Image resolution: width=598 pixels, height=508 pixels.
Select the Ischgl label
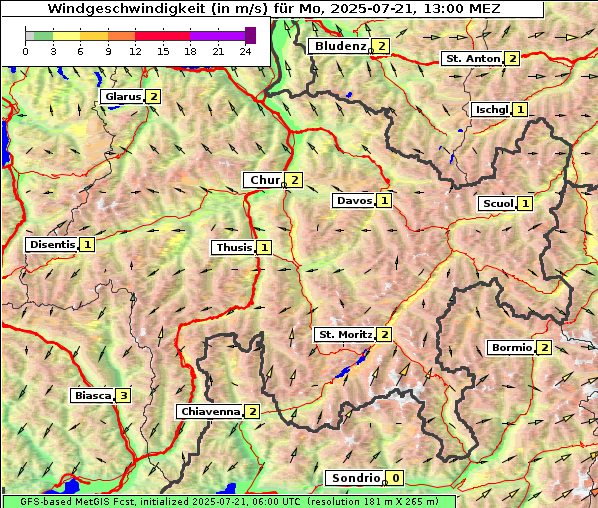491,110
